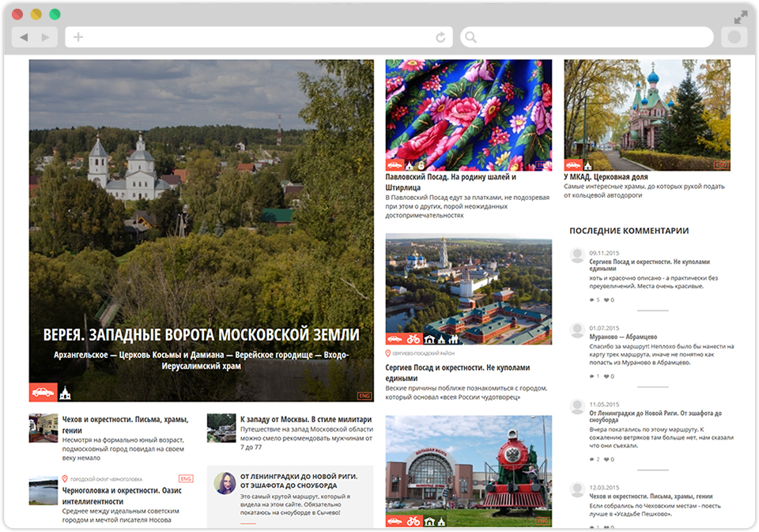Image resolution: width=759 pixels, height=532 pixels.
Task: Click the car icon on У МКАД photo
Action: 573,165
